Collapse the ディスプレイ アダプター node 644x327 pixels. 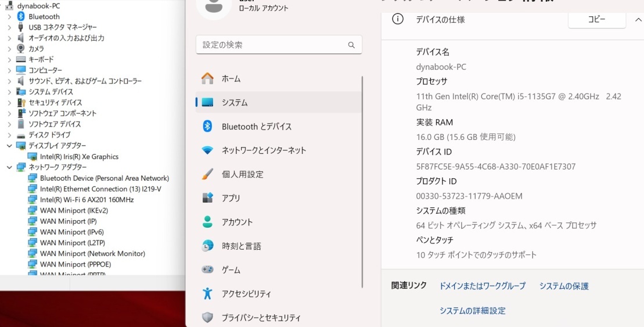tap(9, 145)
